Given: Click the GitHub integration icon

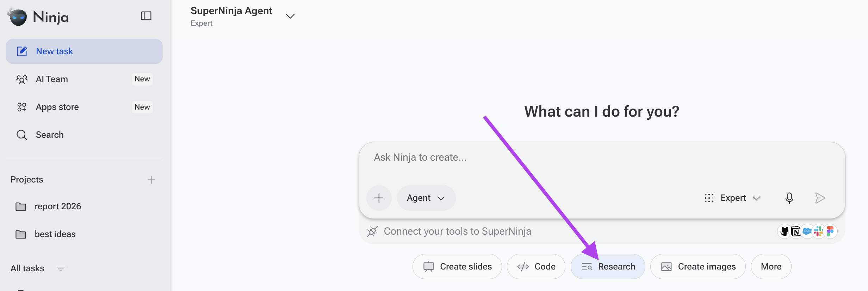Looking at the screenshot, I should pyautogui.click(x=784, y=231).
